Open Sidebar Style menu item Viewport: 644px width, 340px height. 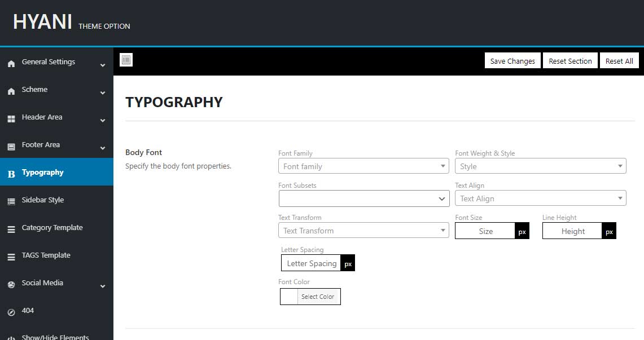click(x=56, y=200)
